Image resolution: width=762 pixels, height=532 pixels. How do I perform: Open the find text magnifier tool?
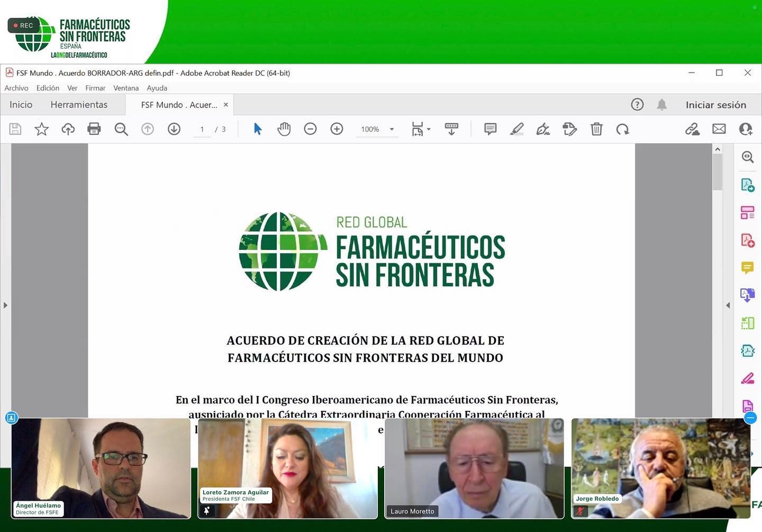click(121, 129)
